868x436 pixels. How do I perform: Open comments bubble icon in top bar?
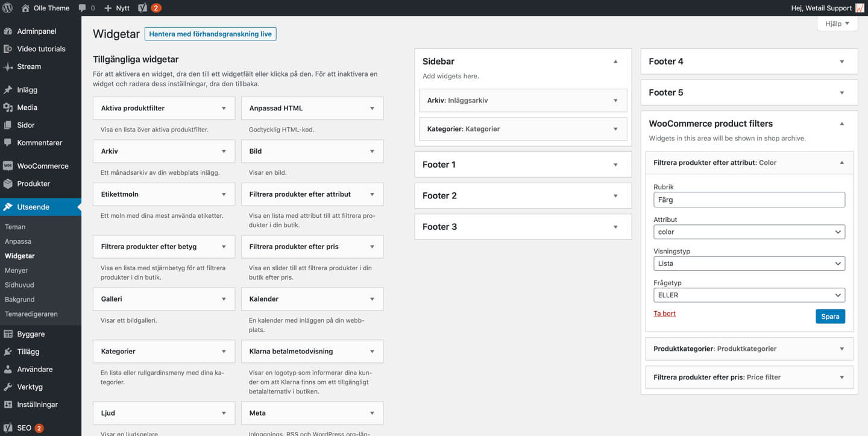click(82, 8)
